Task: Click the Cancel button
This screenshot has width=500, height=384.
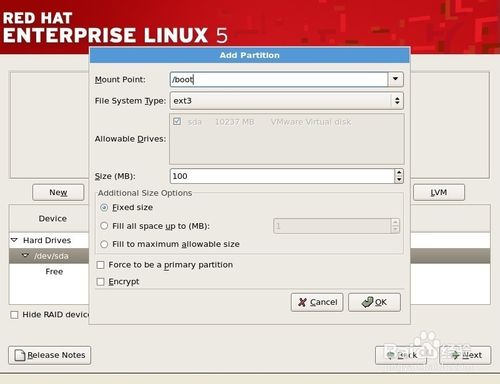Action: click(317, 302)
